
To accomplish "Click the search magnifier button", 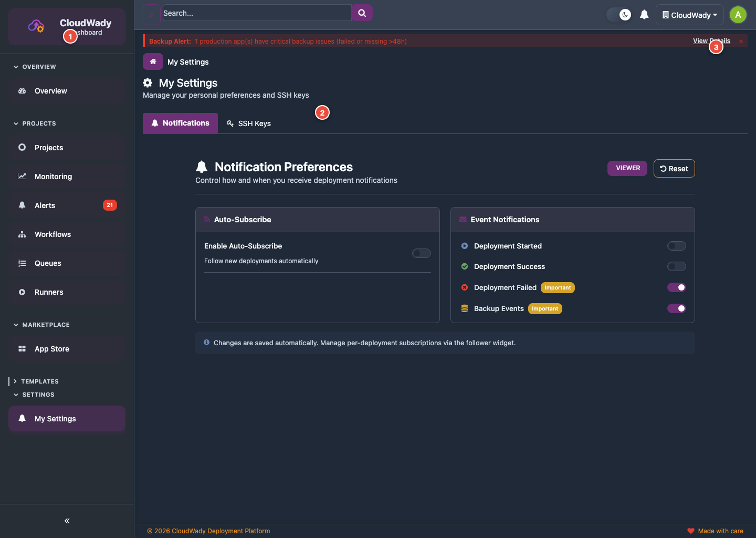I will tap(362, 13).
